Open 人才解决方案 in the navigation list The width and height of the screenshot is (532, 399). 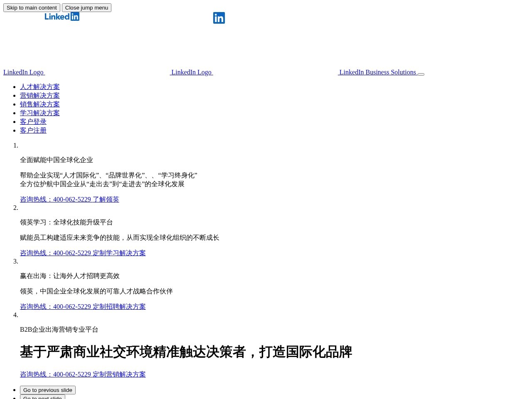(x=40, y=87)
